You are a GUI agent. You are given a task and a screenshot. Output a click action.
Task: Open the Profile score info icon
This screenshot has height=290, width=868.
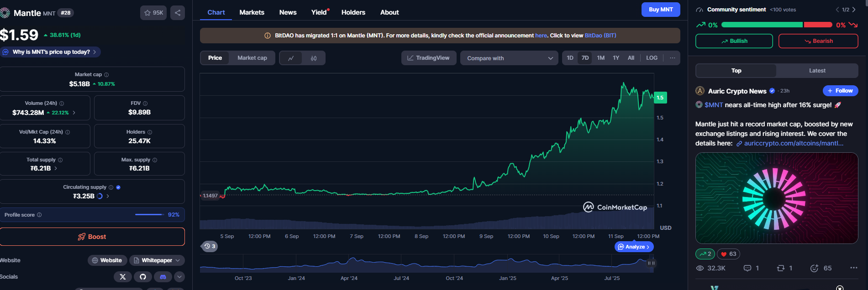39,215
